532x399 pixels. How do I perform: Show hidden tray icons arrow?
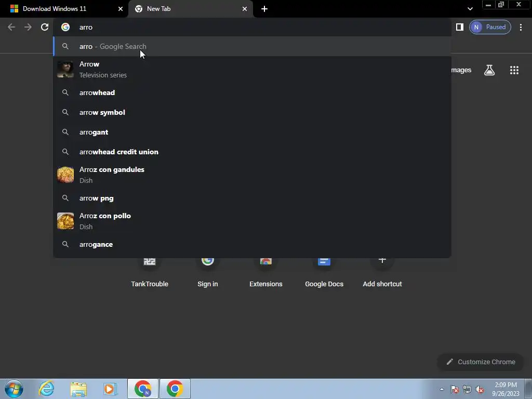pyautogui.click(x=442, y=389)
